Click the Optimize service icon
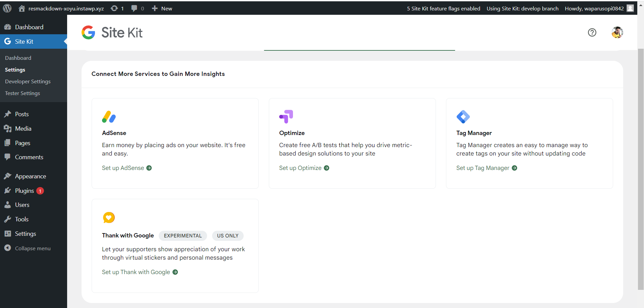The image size is (644, 308). point(286,117)
